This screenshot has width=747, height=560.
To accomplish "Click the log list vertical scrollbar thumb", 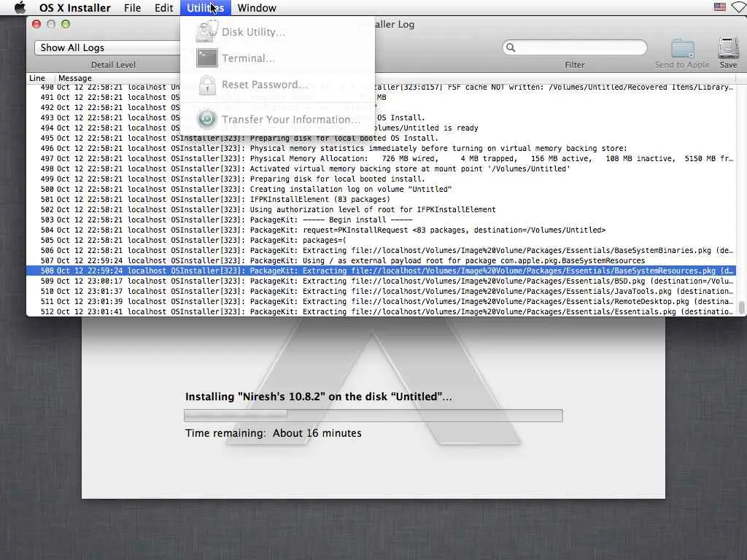I will pyautogui.click(x=741, y=307).
